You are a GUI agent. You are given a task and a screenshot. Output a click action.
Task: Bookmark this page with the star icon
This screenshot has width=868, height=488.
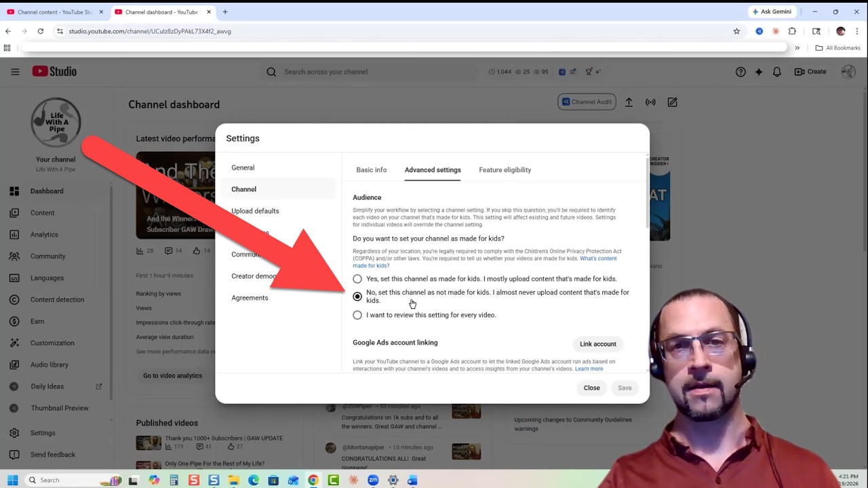pos(736,31)
